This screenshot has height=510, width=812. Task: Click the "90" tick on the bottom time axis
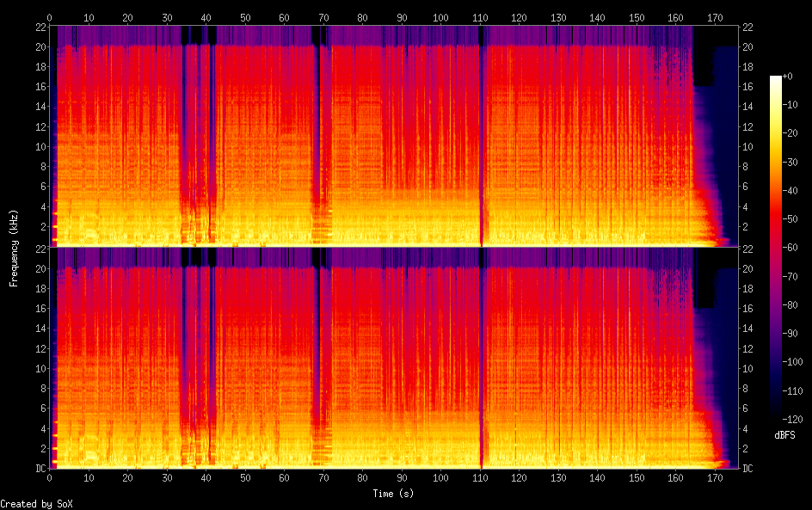(x=402, y=477)
